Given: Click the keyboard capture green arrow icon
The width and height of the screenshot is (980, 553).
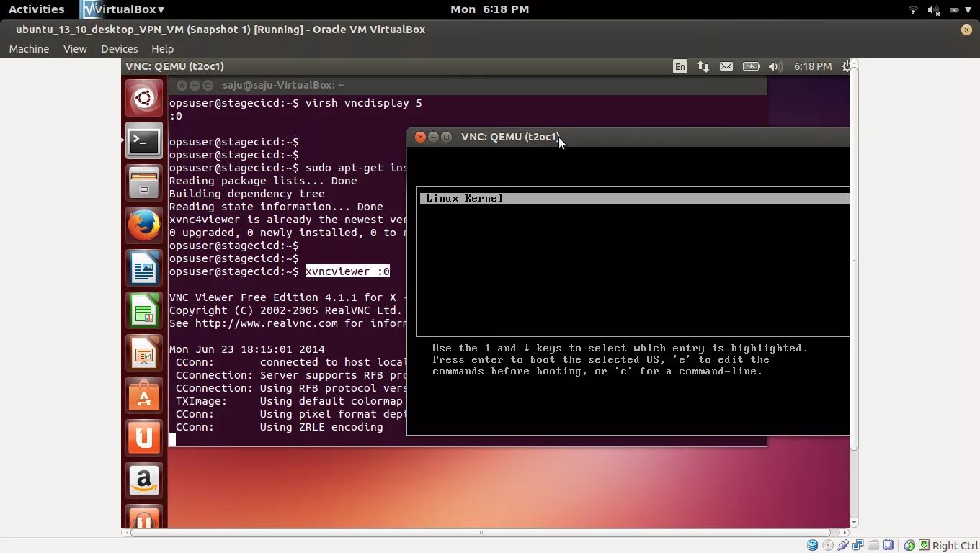Looking at the screenshot, I should click(924, 545).
